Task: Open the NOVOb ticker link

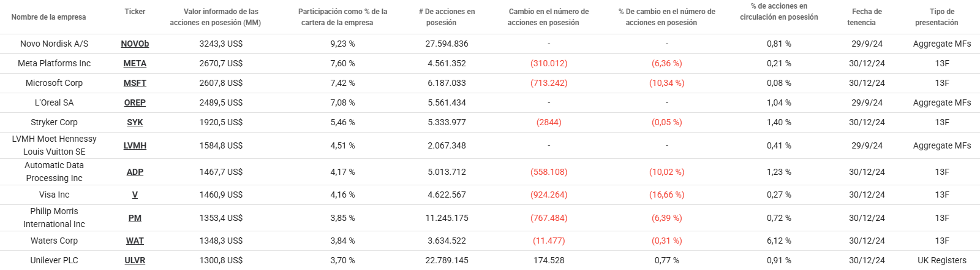Action: (135, 44)
